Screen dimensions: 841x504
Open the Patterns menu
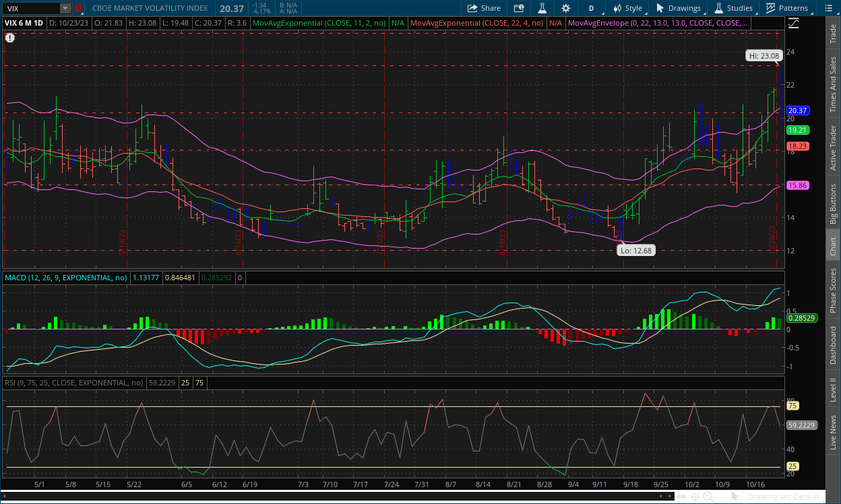tap(786, 8)
